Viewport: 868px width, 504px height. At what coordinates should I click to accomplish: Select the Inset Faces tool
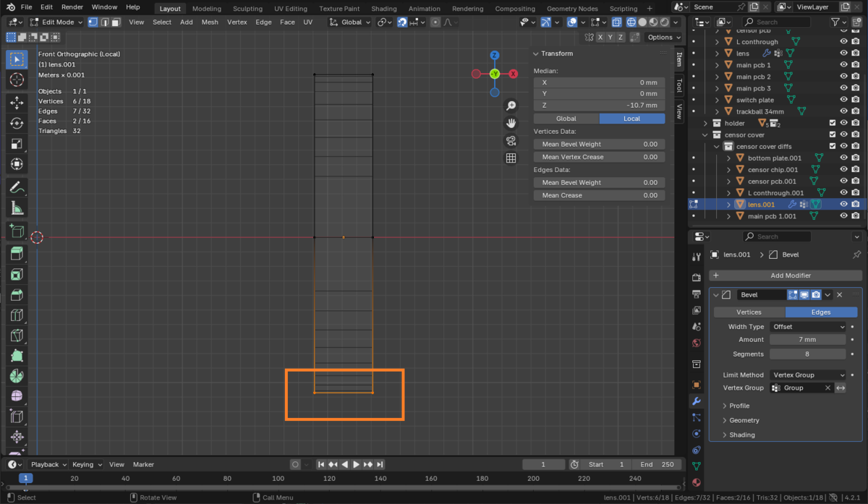[x=16, y=274]
